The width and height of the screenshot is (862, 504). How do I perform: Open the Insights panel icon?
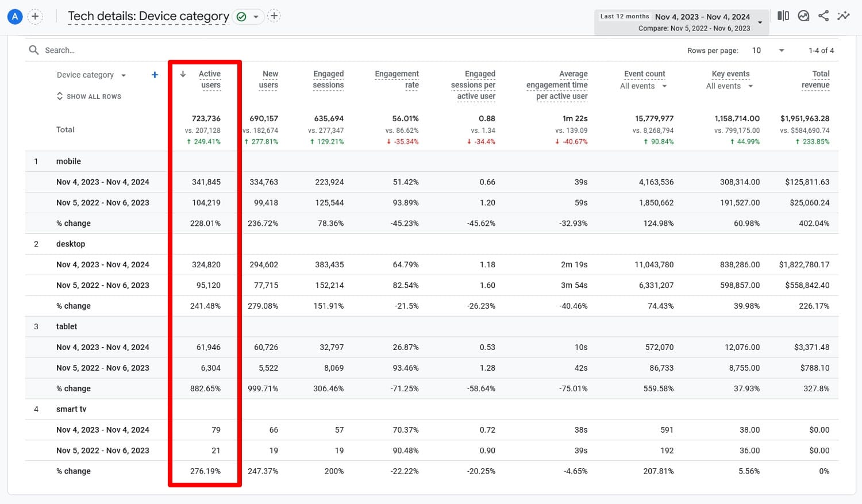(x=803, y=16)
